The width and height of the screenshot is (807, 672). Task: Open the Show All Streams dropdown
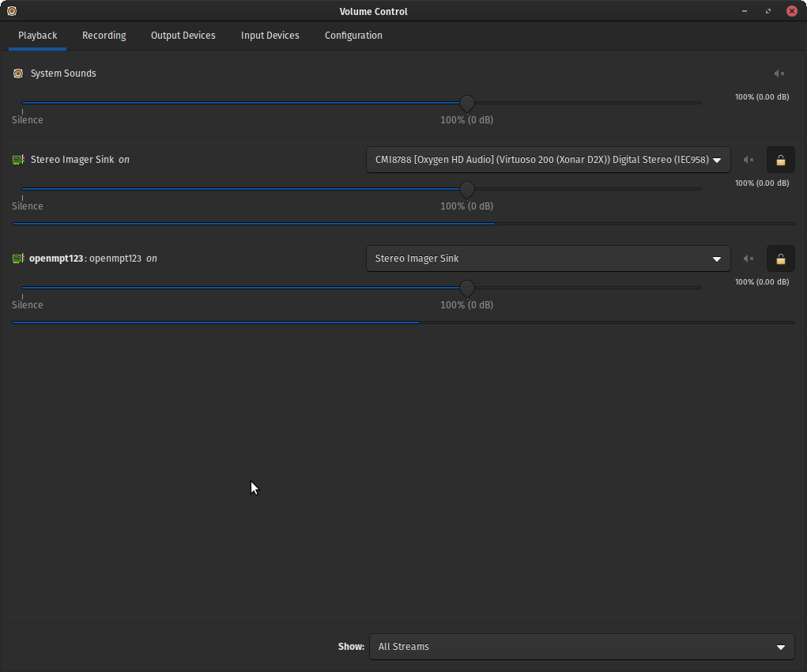(582, 647)
